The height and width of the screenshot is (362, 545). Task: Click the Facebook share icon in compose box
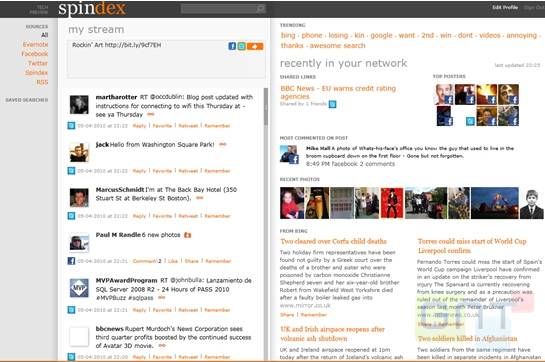pos(232,46)
